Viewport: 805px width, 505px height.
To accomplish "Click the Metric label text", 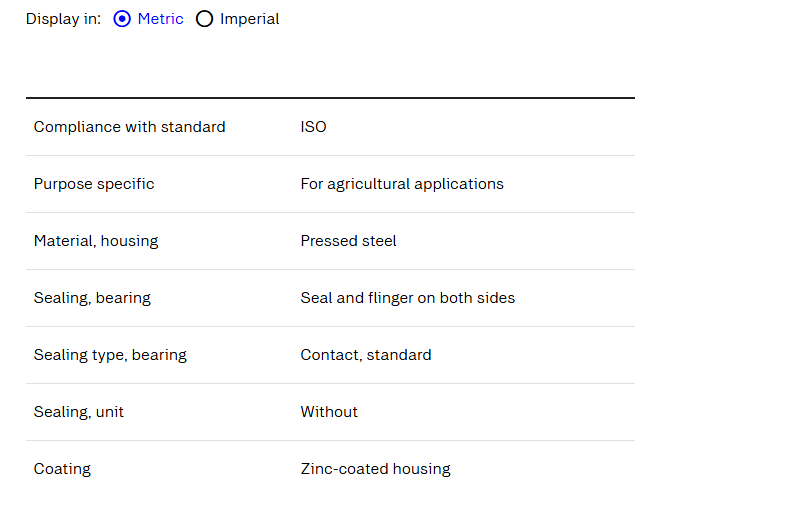I will tap(160, 19).
